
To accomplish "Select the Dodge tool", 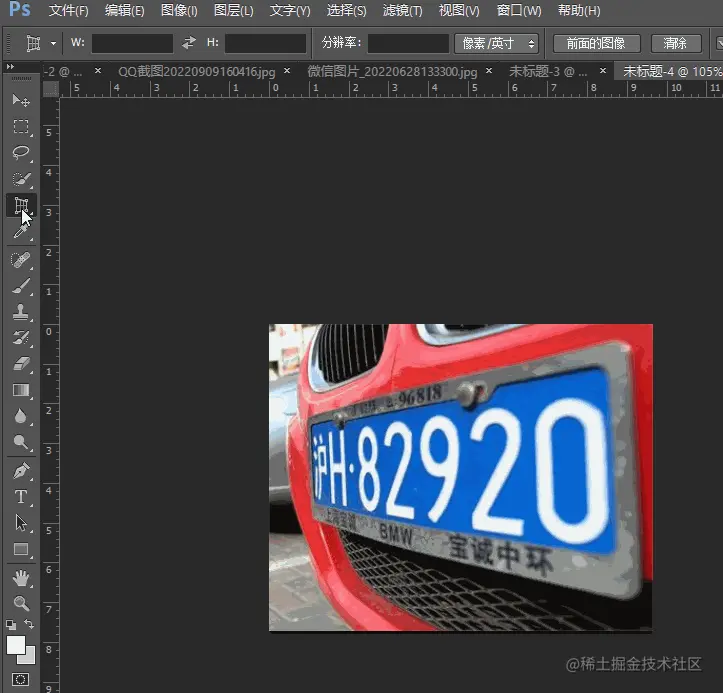I will coord(21,442).
